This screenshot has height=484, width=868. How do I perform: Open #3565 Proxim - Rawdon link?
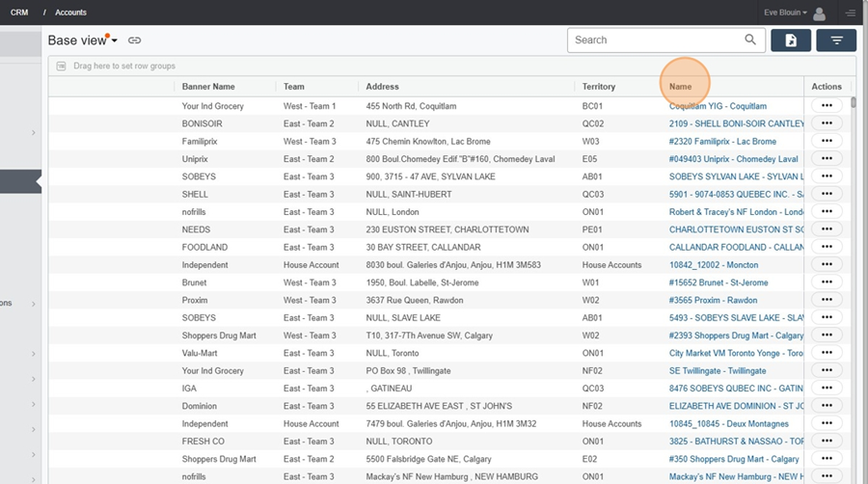[x=713, y=300]
